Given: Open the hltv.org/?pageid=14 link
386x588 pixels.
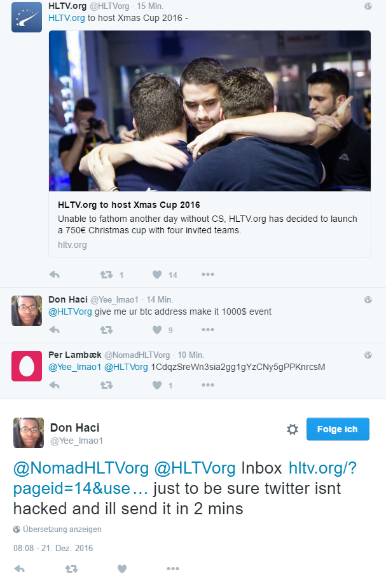Looking at the screenshot, I should 184,478.
